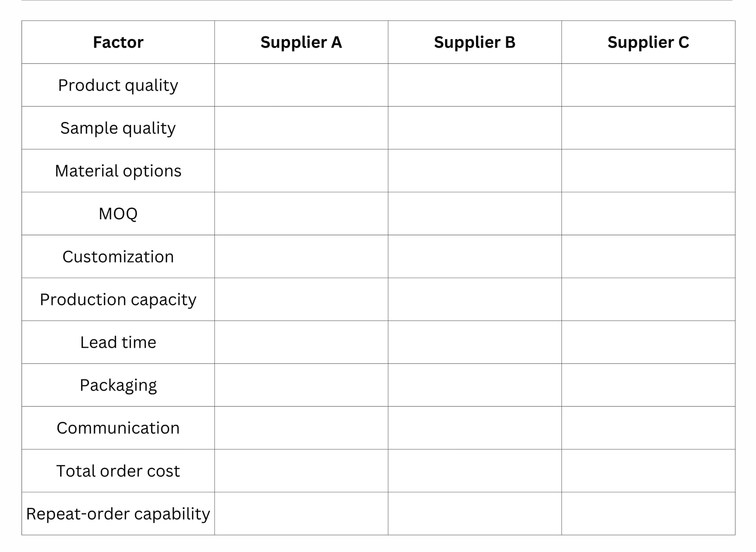Viewport: 756px width, 552px height.
Task: Select Supplier A's Total order cost cell
Action: [x=301, y=471]
